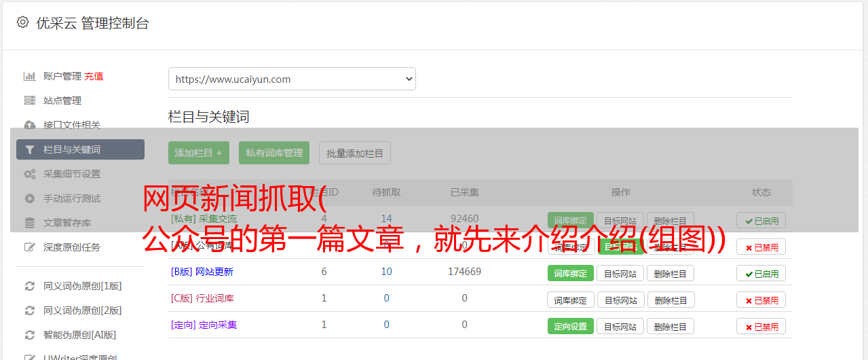The height and width of the screenshot is (360, 868).
Task: Click 删除栏目 in the 网站更新 row
Action: 671,273
